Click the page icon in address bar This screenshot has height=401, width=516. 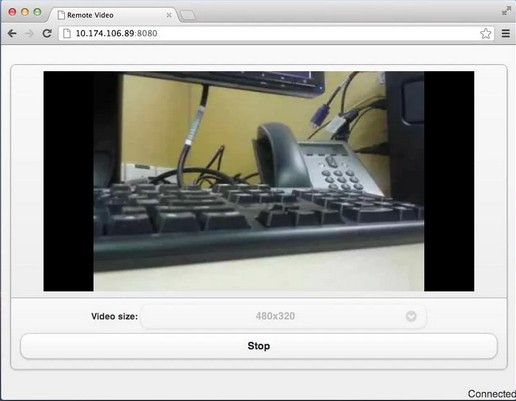(x=67, y=33)
